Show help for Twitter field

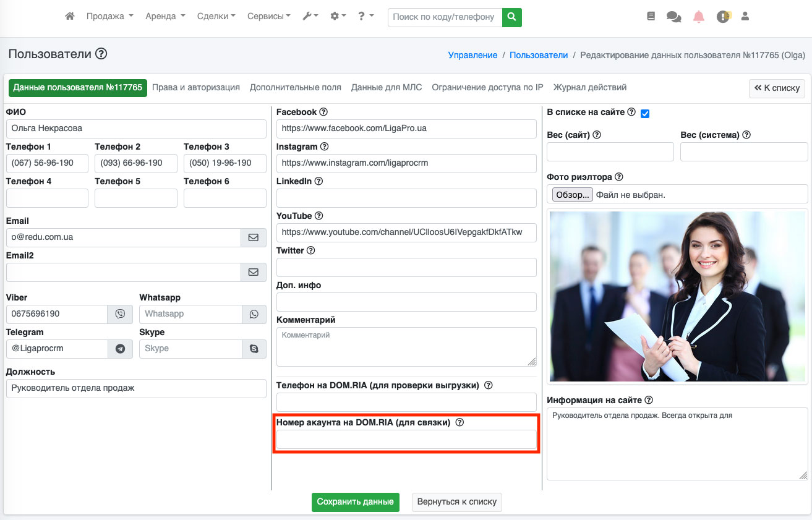pos(311,250)
